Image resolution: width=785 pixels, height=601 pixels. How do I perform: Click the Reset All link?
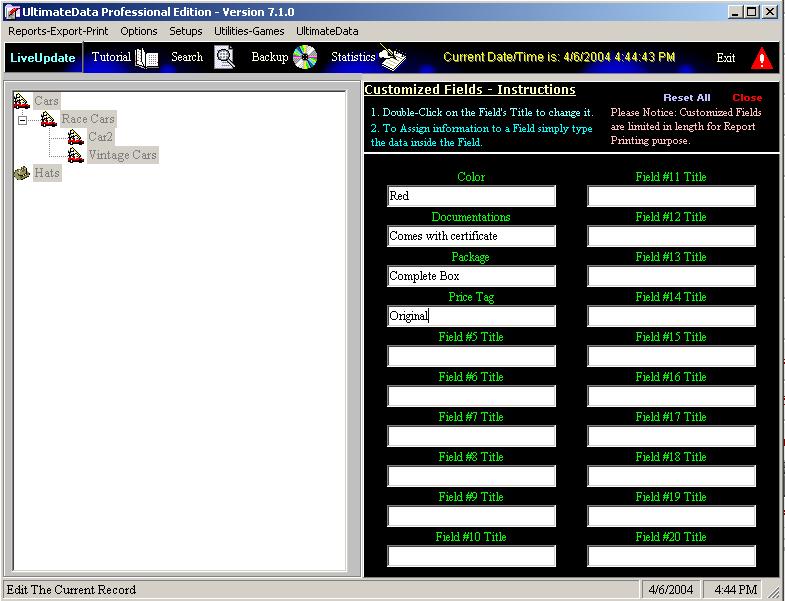coord(686,98)
